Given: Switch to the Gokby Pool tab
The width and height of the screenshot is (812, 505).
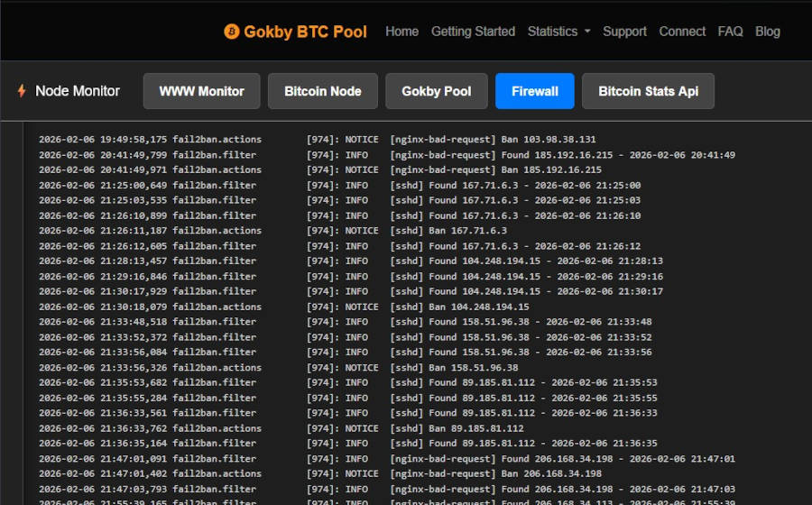Looking at the screenshot, I should 437,91.
